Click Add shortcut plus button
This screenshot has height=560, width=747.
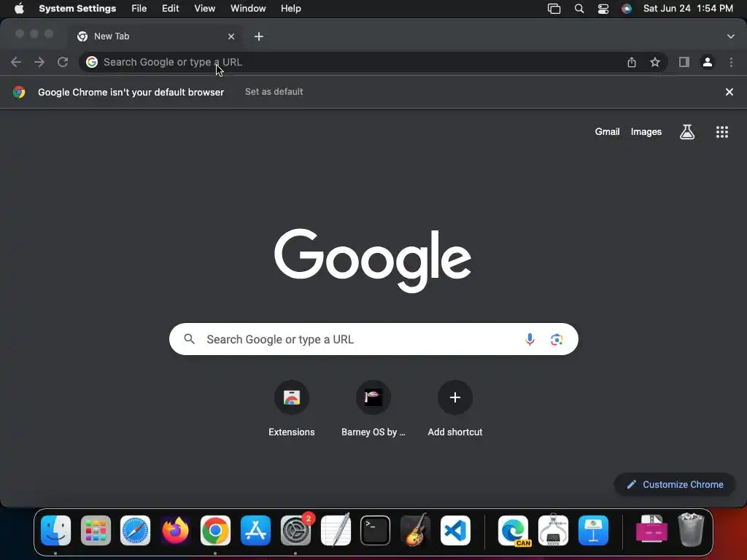(455, 397)
